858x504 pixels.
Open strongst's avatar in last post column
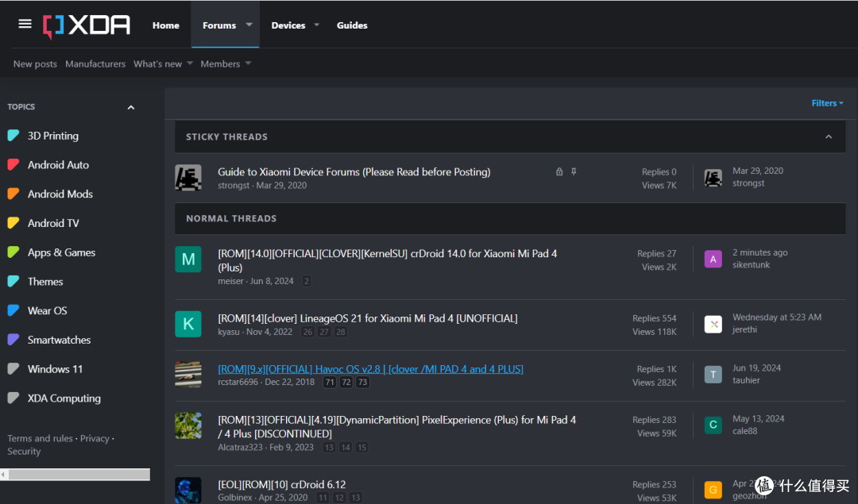point(713,179)
